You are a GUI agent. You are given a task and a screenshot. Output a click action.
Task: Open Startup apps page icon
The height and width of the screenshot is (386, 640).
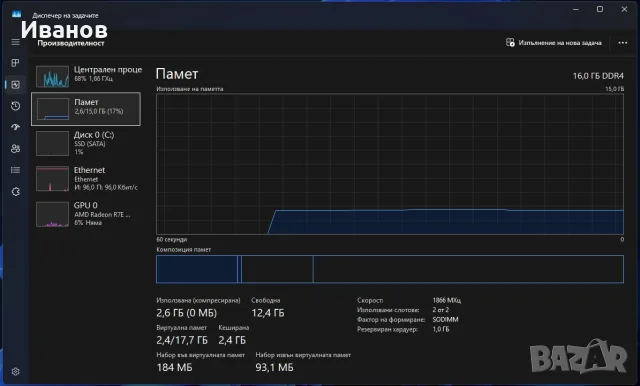[x=16, y=127]
